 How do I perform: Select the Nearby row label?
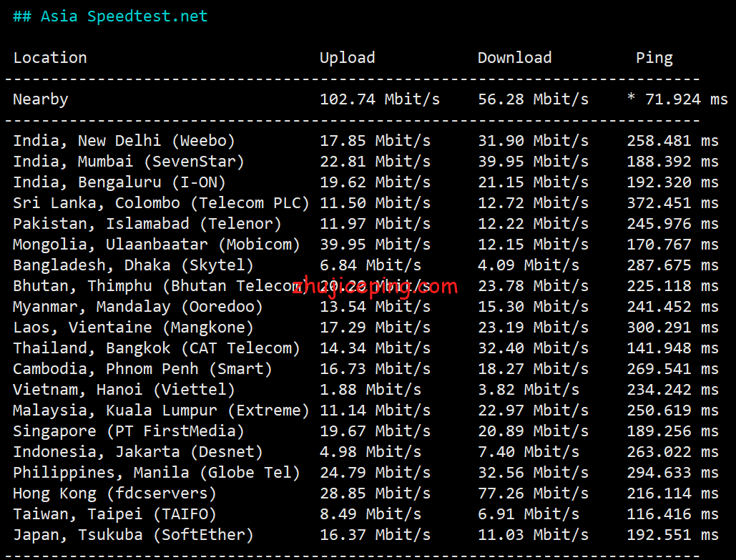click(41, 99)
